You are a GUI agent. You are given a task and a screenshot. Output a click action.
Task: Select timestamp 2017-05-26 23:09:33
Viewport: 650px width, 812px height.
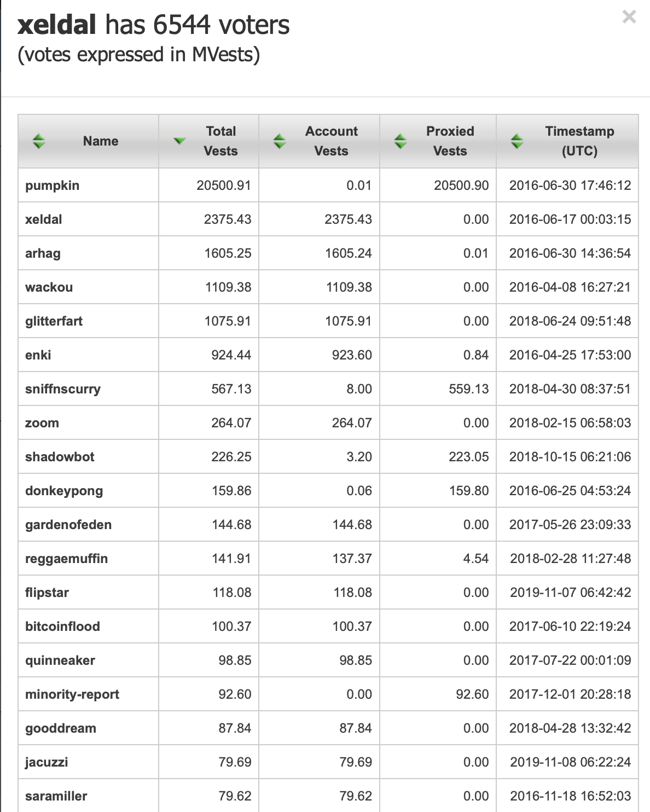(570, 525)
